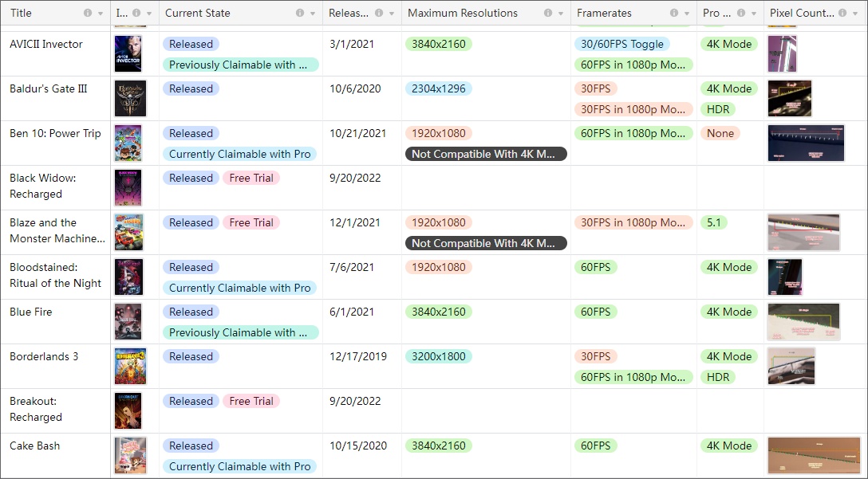Open the Breakout: Recharged cover image

(x=128, y=411)
